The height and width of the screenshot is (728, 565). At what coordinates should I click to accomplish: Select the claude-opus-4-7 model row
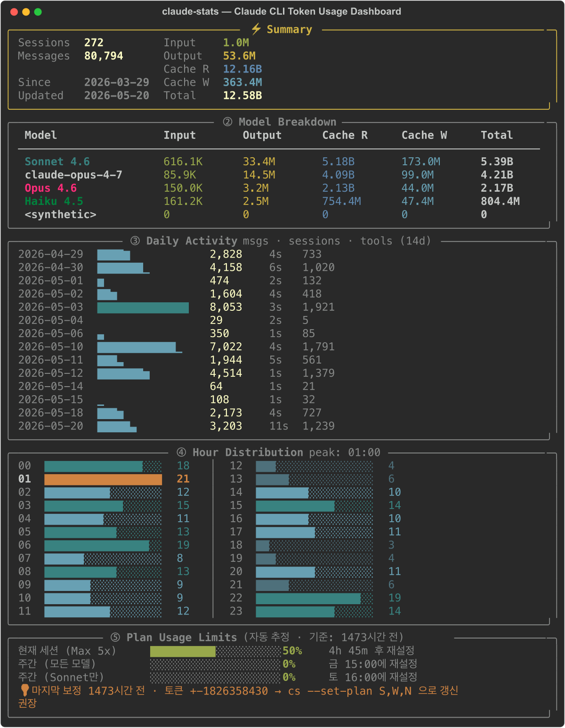279,175
